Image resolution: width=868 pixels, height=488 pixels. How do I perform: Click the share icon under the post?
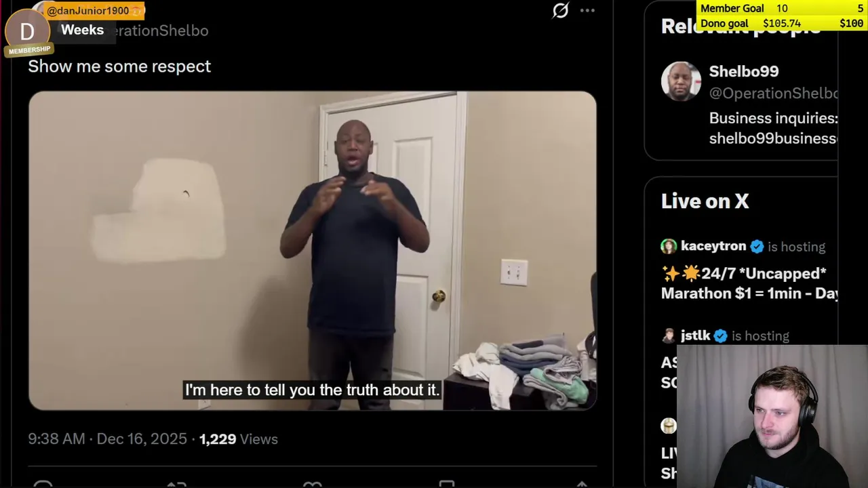pyautogui.click(x=582, y=484)
